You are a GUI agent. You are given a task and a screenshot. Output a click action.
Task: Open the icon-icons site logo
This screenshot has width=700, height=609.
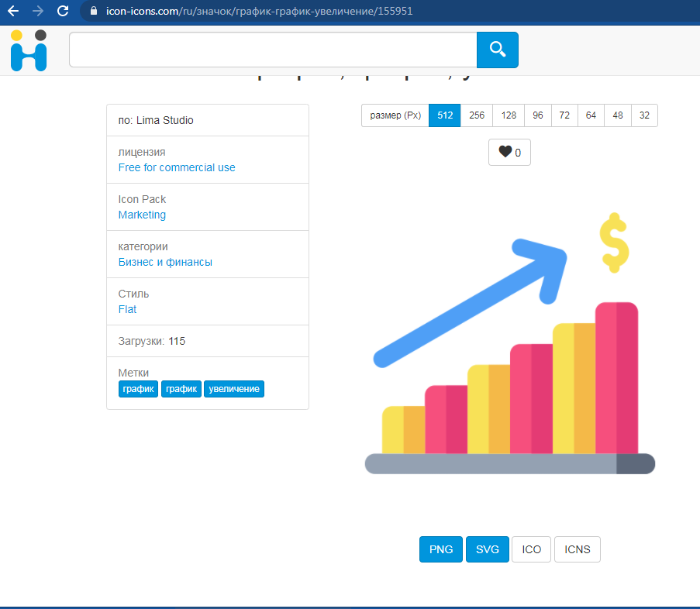[29, 50]
